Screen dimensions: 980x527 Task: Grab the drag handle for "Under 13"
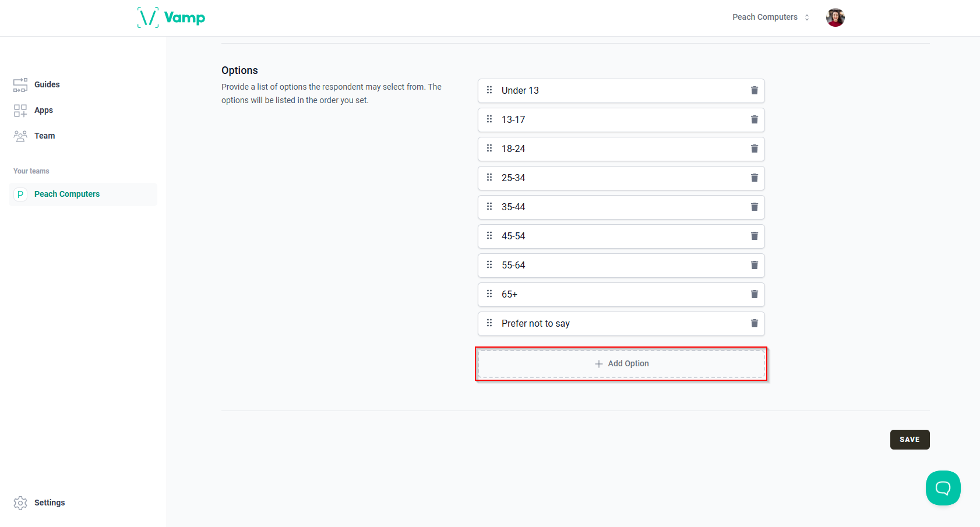coord(489,90)
